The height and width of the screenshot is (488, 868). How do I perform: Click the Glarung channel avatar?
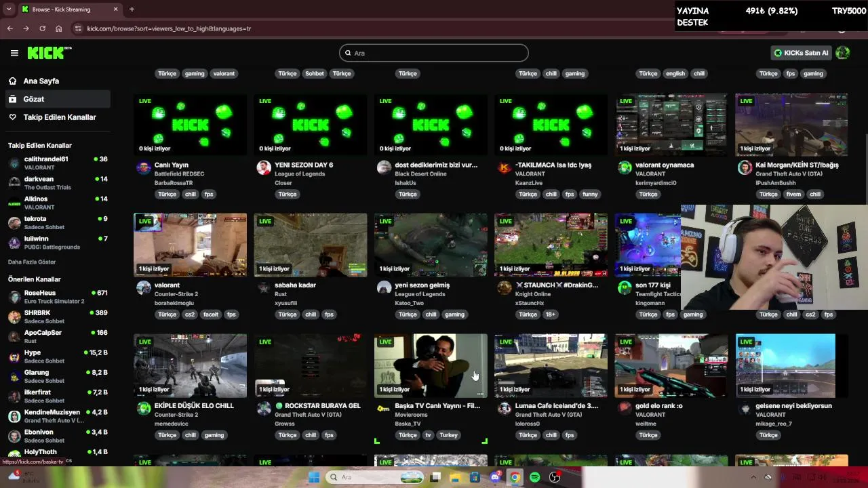[x=14, y=376]
